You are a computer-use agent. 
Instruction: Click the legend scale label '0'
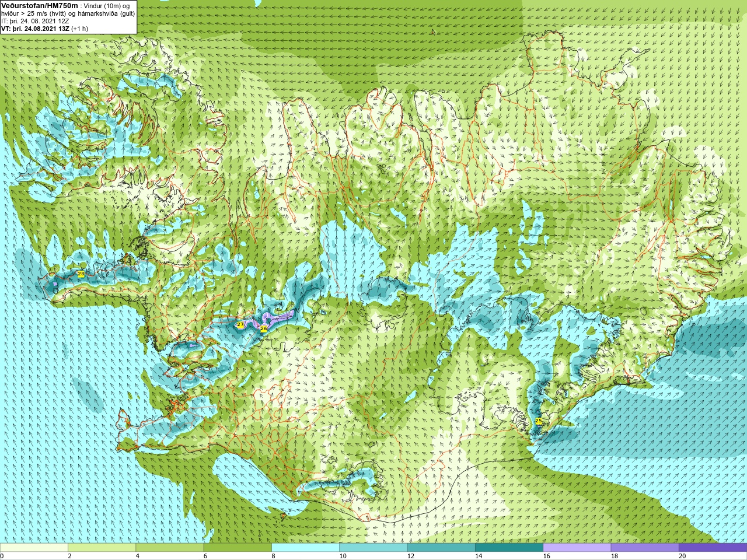pyautogui.click(x=2, y=556)
